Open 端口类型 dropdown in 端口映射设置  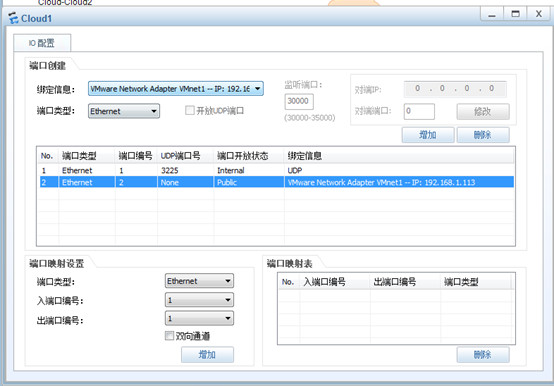pos(199,281)
